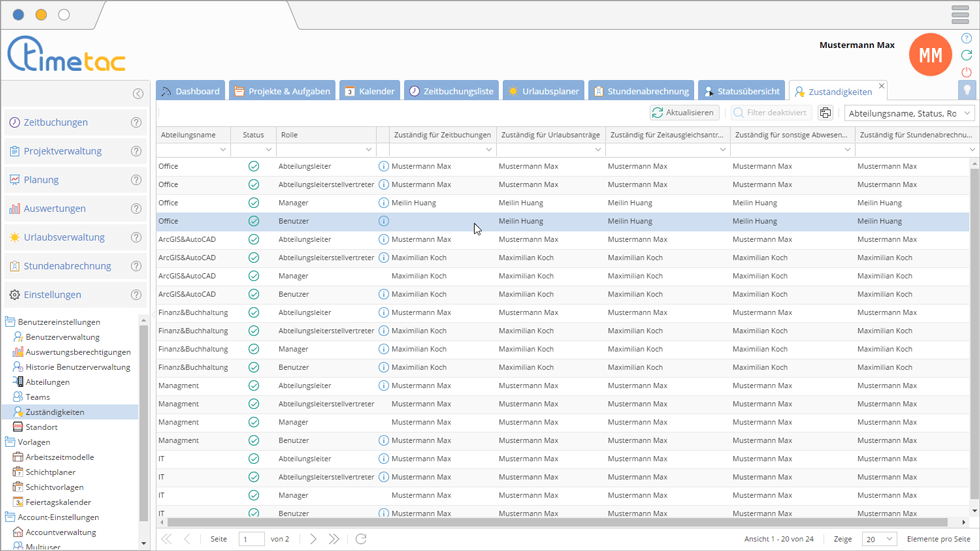Image resolution: width=980 pixels, height=551 pixels.
Task: Open the Dashboard tab
Action: [x=190, y=91]
